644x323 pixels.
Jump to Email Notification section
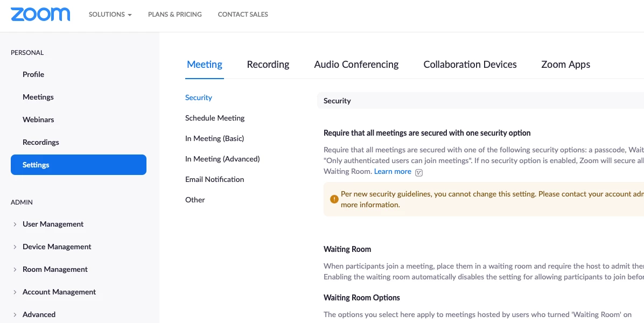coord(214,179)
